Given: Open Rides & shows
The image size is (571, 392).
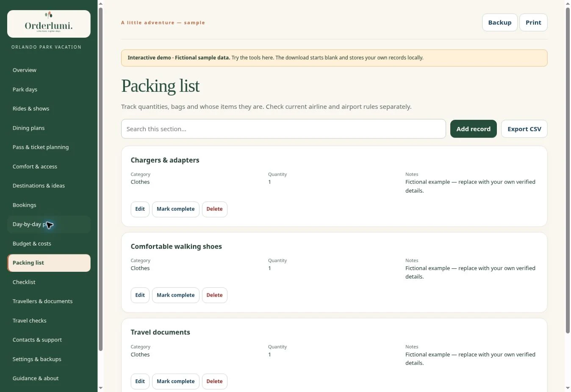Looking at the screenshot, I should [49, 109].
